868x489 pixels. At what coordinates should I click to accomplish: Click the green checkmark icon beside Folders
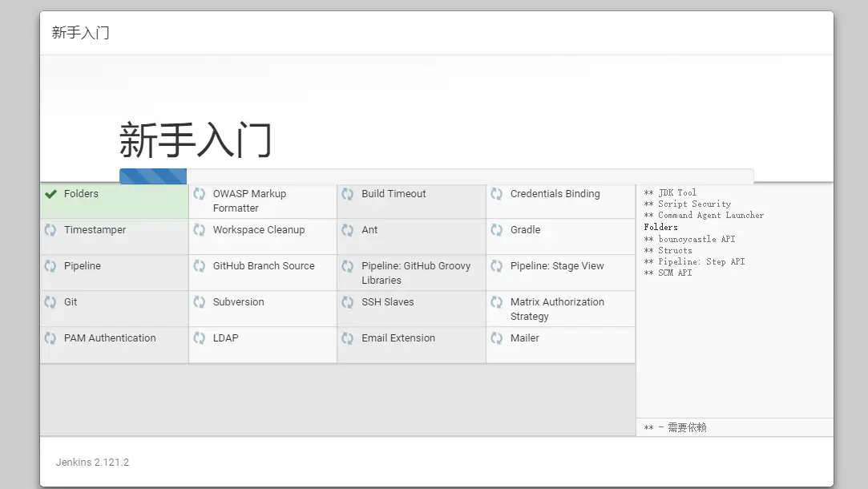50,194
